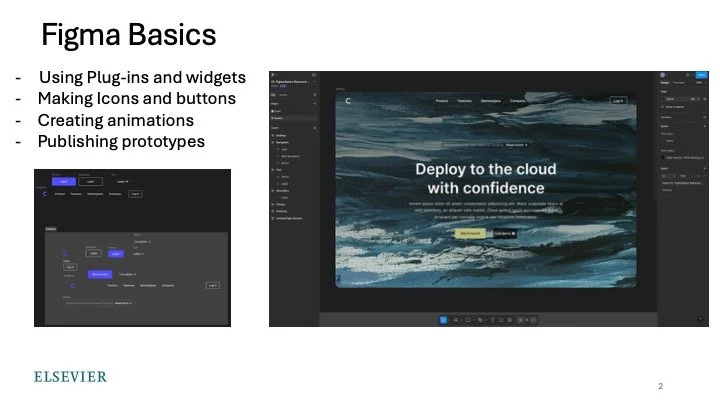Click Read more link above headline
The width and height of the screenshot is (720, 405).
coord(516,145)
